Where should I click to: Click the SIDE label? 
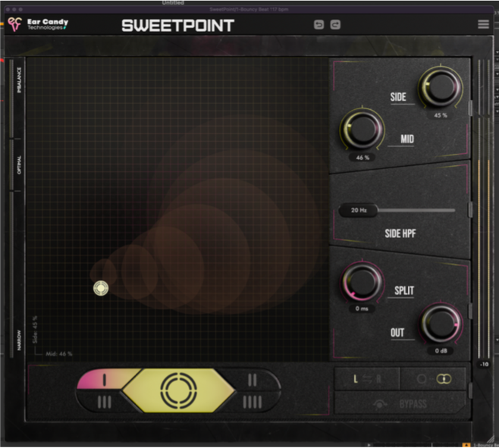click(398, 97)
